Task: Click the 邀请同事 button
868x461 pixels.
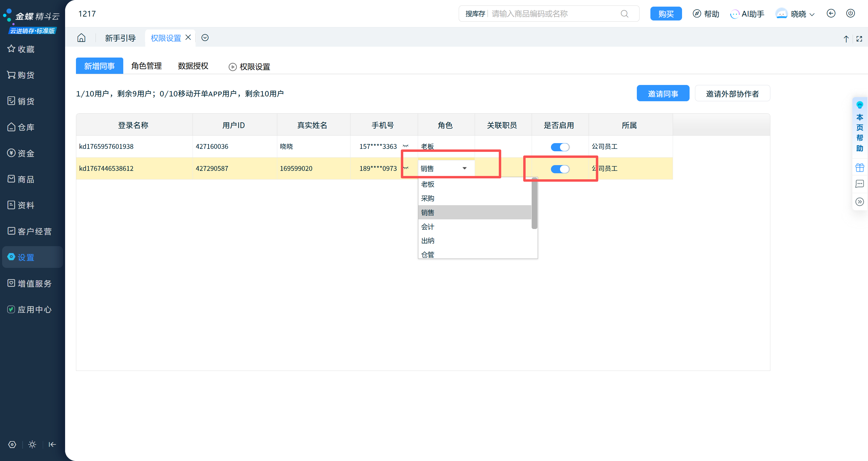Action: (x=662, y=93)
